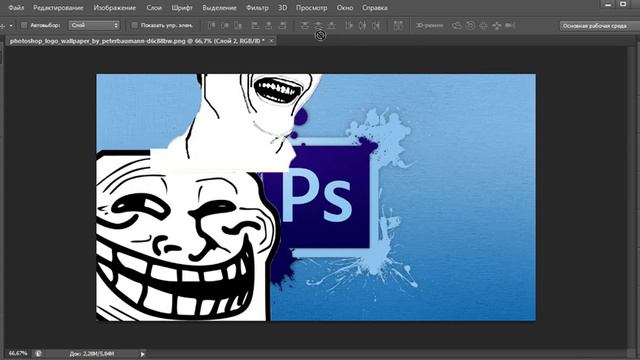Open the Справка menu
Viewport: 640px width, 360px height.
point(375,7)
